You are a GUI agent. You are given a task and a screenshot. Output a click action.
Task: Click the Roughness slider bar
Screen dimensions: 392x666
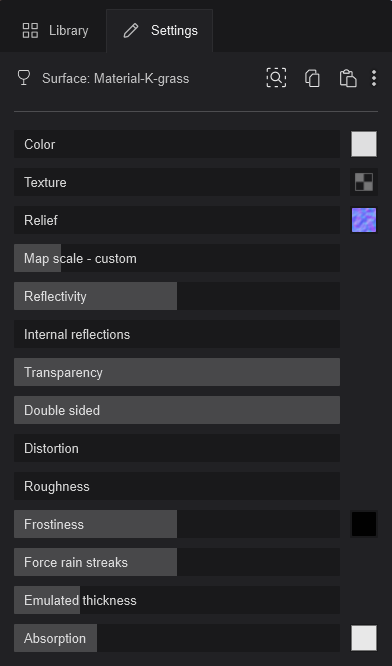(177, 486)
